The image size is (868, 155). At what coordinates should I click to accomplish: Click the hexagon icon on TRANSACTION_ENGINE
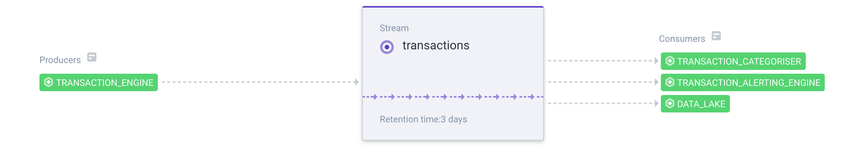49,82
